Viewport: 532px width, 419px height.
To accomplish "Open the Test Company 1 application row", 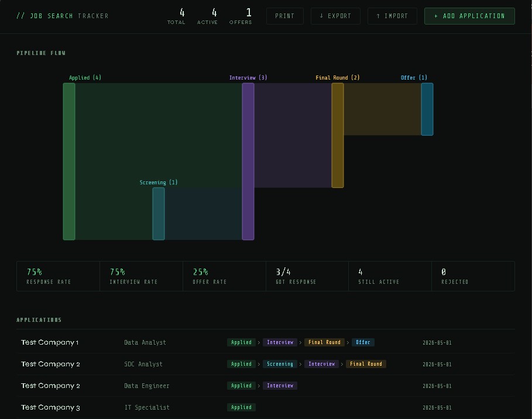I will tap(266, 342).
